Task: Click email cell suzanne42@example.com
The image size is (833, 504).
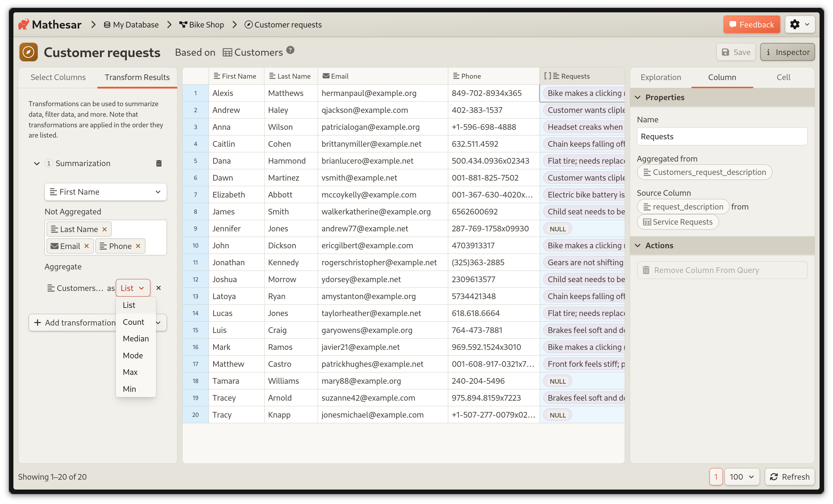Action: pyautogui.click(x=383, y=398)
